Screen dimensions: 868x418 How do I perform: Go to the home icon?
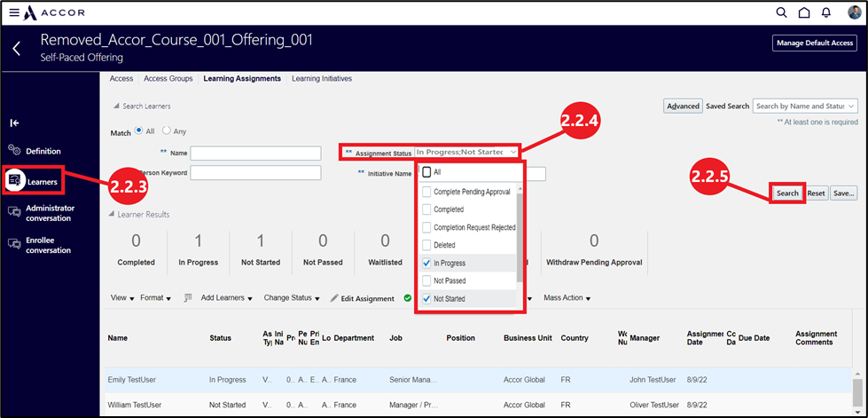[804, 12]
